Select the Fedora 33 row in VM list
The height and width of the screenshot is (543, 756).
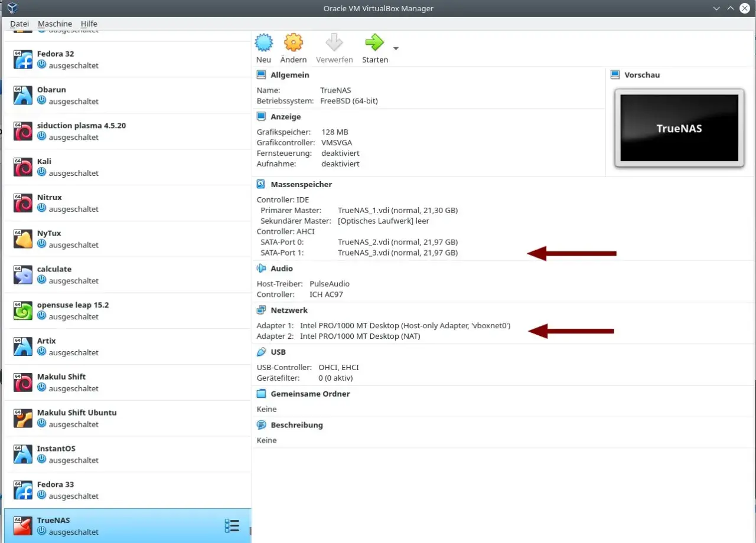pos(128,490)
